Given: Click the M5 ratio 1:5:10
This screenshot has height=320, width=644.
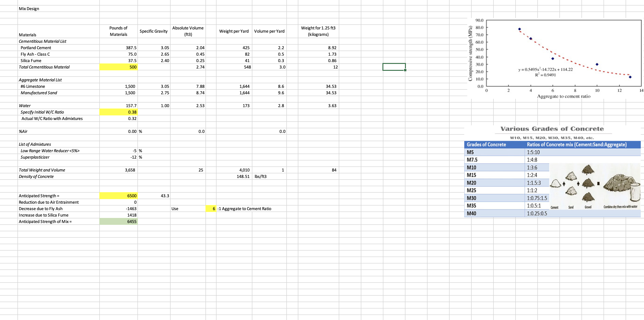Looking at the screenshot, I should (533, 152).
